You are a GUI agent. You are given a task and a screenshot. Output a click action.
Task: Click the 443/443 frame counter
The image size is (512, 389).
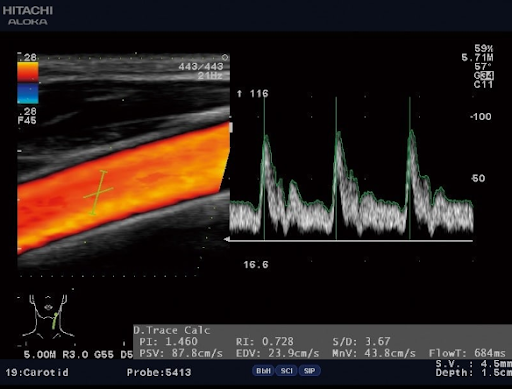pos(201,67)
